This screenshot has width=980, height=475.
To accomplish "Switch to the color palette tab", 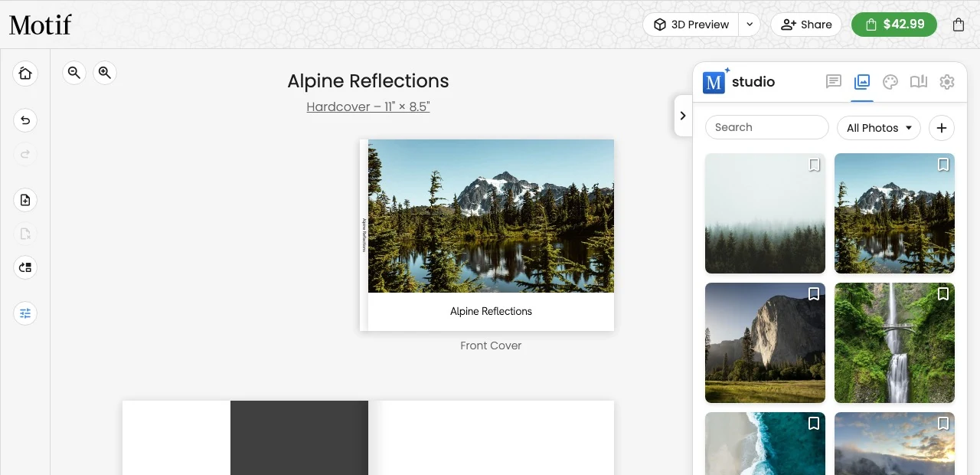I will tap(890, 82).
